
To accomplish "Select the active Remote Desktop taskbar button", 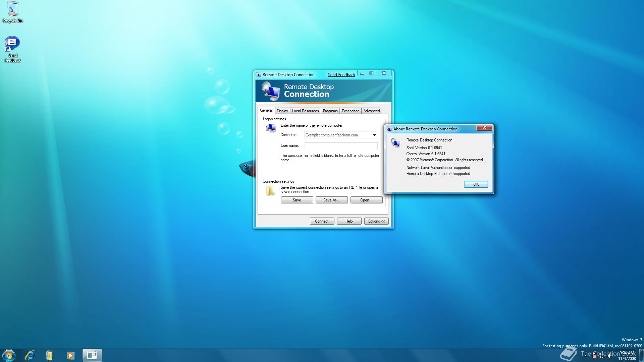I will tap(92, 355).
